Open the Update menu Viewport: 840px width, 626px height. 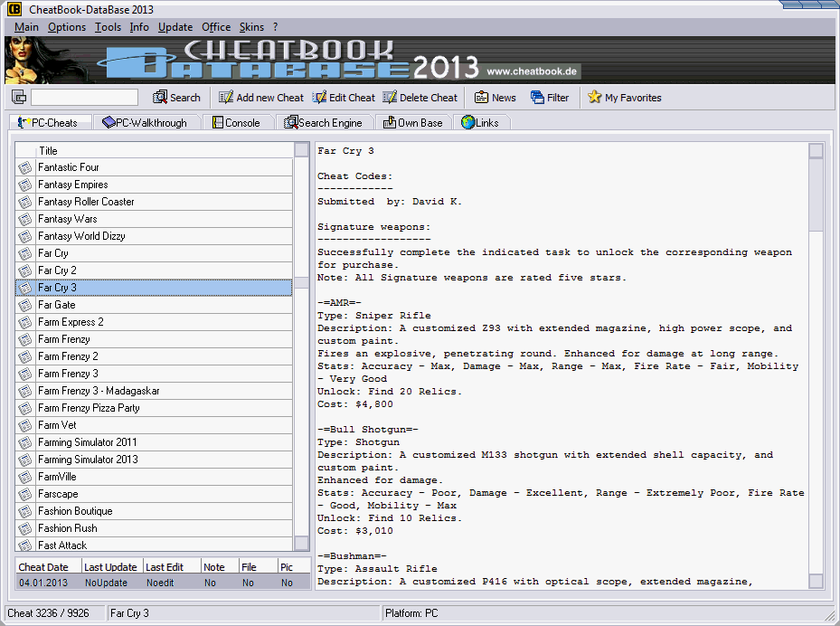click(175, 27)
